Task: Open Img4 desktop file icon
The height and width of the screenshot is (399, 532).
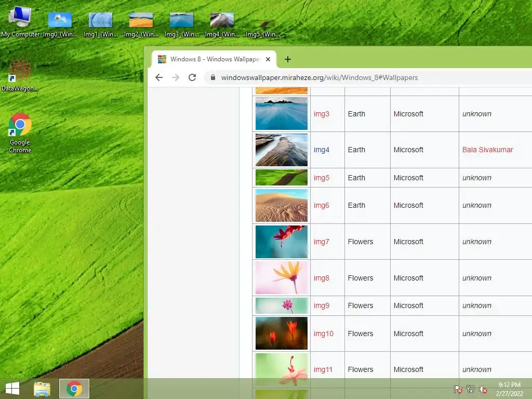Action: [222, 25]
